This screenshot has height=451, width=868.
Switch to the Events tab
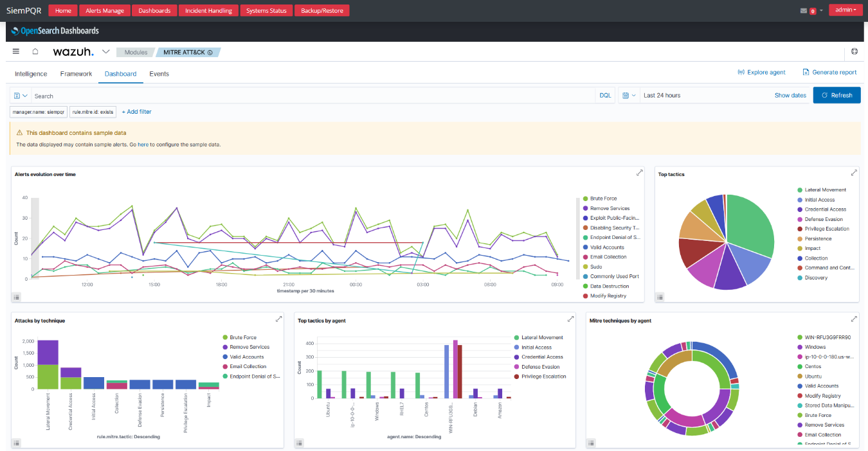point(159,74)
